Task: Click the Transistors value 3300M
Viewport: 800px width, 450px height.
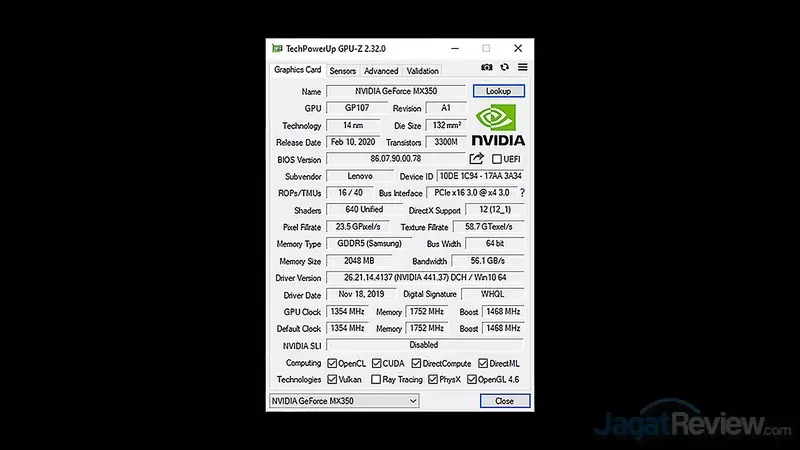Action: pos(446,142)
